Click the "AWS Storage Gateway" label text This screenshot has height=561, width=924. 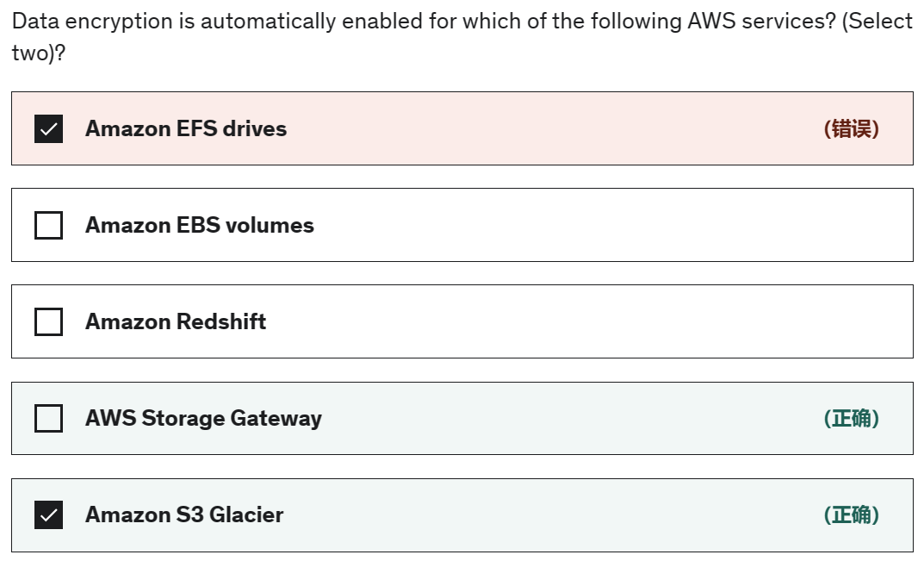[x=203, y=419]
